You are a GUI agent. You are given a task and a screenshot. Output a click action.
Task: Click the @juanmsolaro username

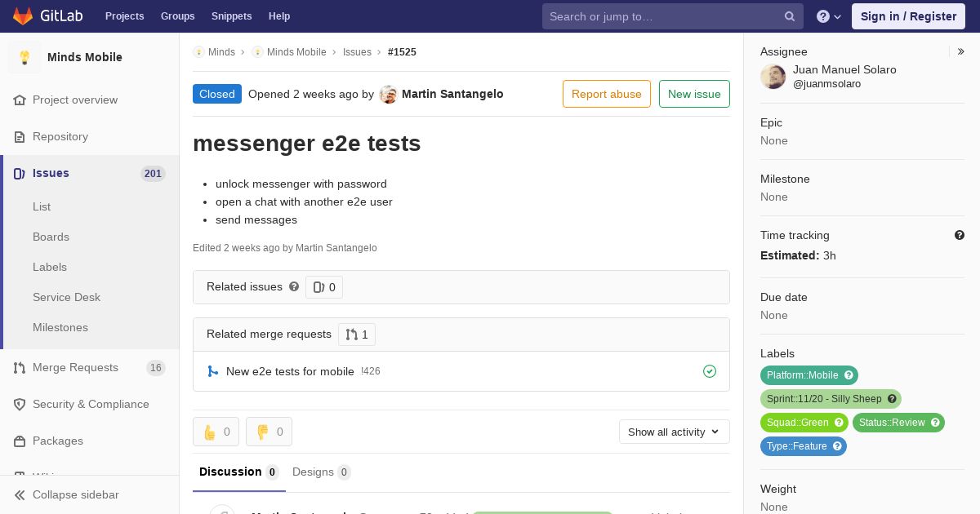pos(826,84)
